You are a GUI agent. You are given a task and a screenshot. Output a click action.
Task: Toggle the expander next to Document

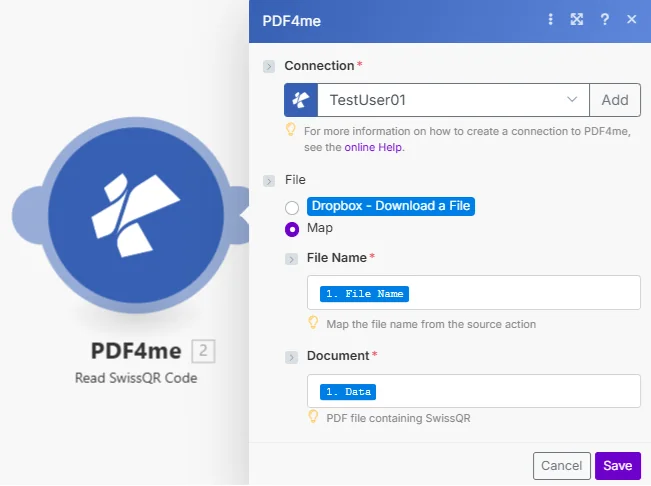(291, 357)
